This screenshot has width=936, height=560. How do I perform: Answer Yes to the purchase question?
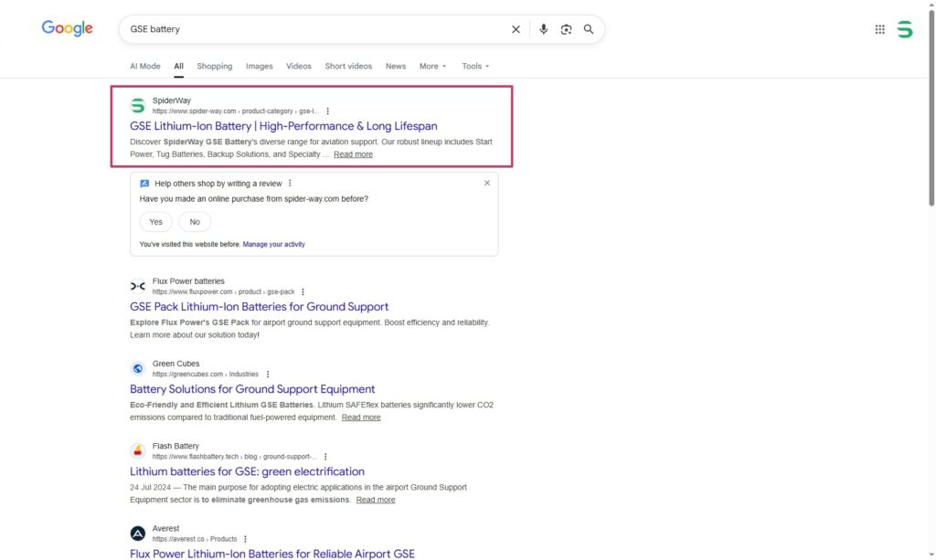click(155, 222)
